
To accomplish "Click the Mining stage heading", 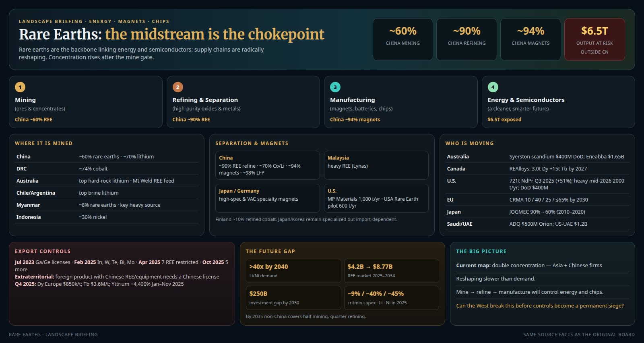I will coord(25,100).
